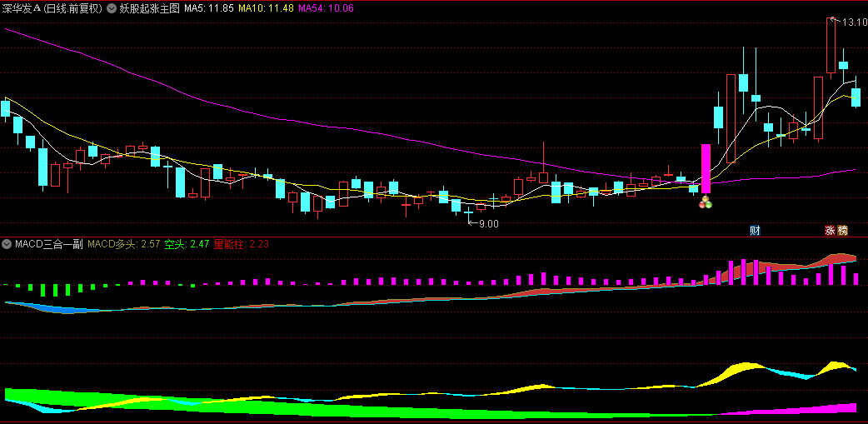Click the 空头: 2.47 value
The image size is (868, 424).
coord(187,244)
